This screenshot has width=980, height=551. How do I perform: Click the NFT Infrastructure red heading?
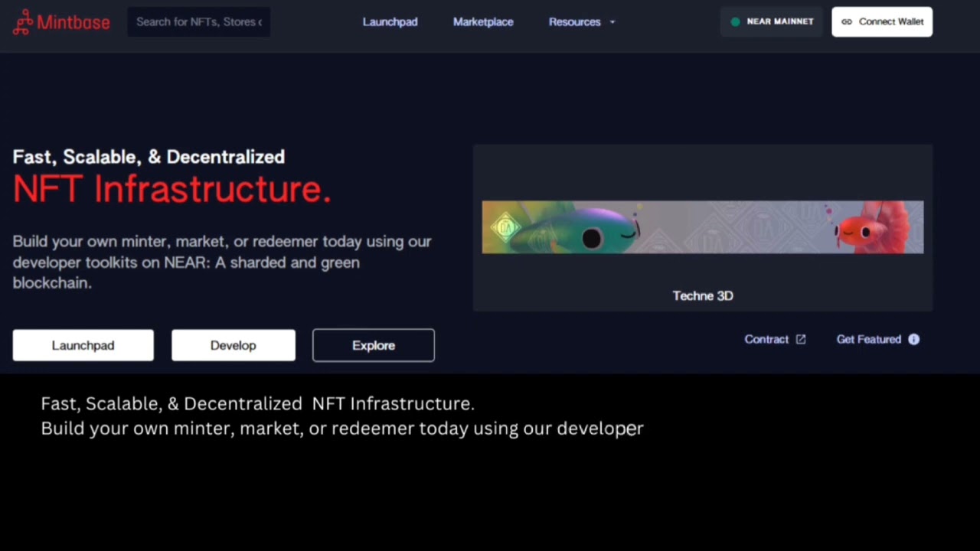click(x=171, y=189)
